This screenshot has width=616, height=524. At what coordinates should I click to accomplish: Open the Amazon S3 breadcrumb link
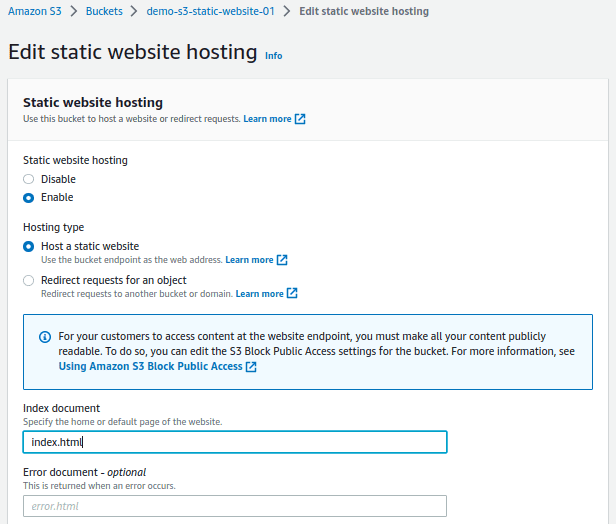(x=35, y=11)
